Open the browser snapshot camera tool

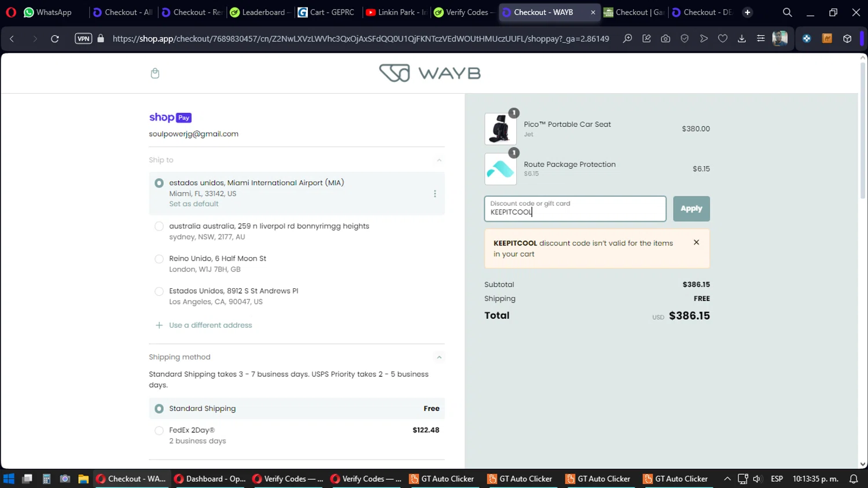point(665,39)
